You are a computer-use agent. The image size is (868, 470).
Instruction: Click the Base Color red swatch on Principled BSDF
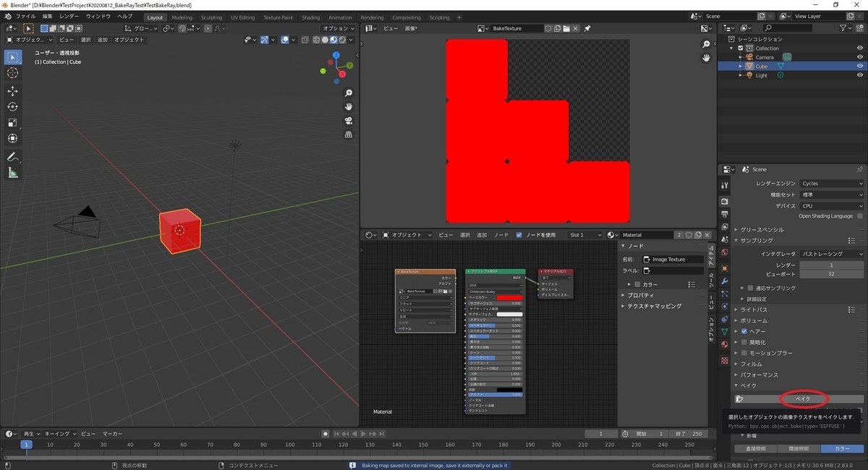pyautogui.click(x=509, y=297)
